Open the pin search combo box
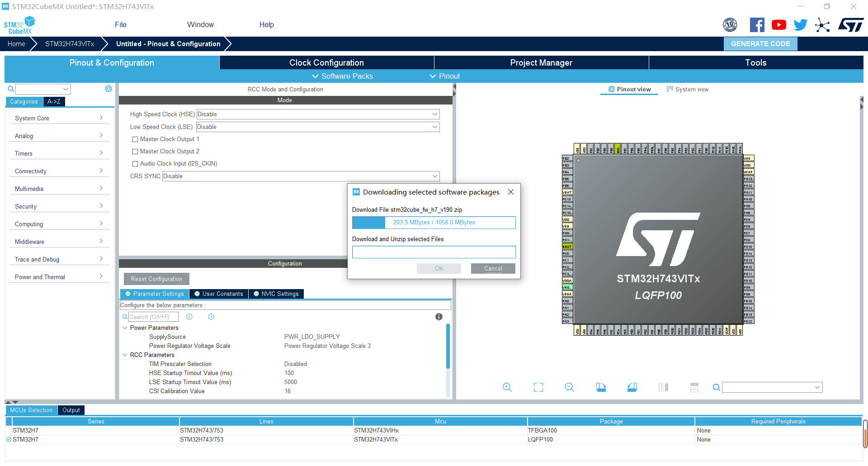This screenshot has height=466, width=868. coord(772,387)
